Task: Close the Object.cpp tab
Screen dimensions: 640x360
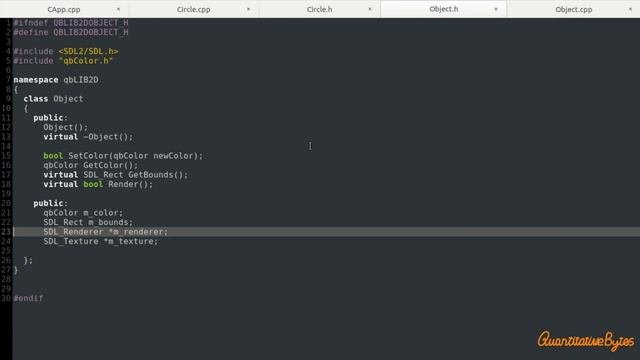Action: point(630,9)
